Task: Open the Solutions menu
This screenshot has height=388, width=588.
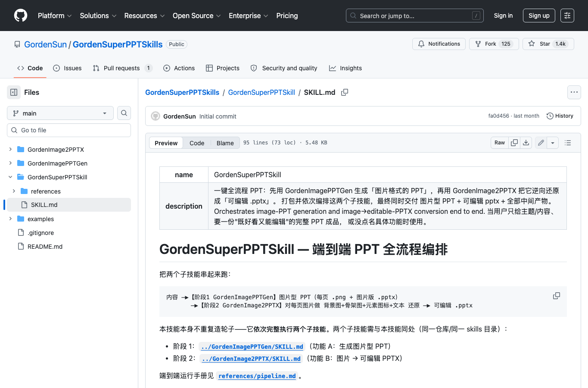Action: [98, 16]
